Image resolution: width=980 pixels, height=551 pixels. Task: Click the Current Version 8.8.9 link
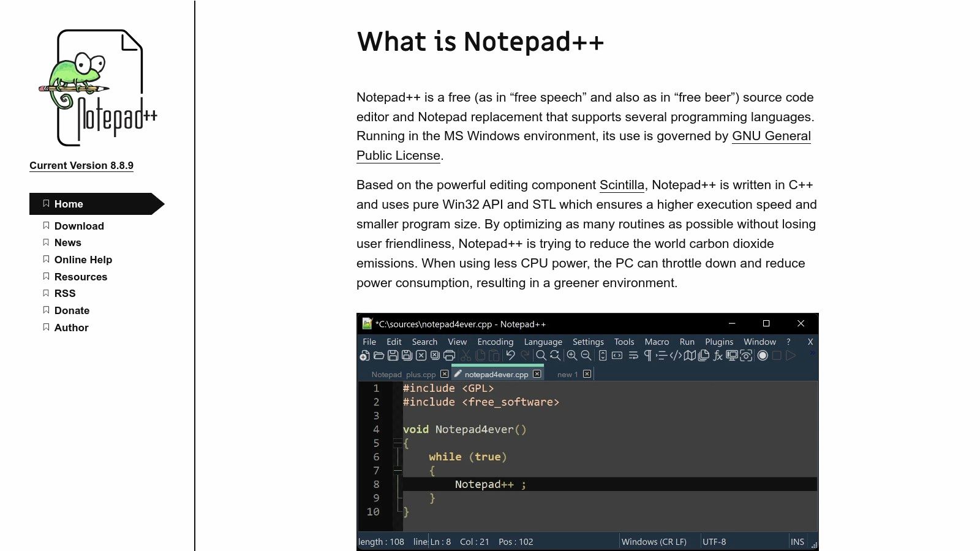click(x=81, y=165)
